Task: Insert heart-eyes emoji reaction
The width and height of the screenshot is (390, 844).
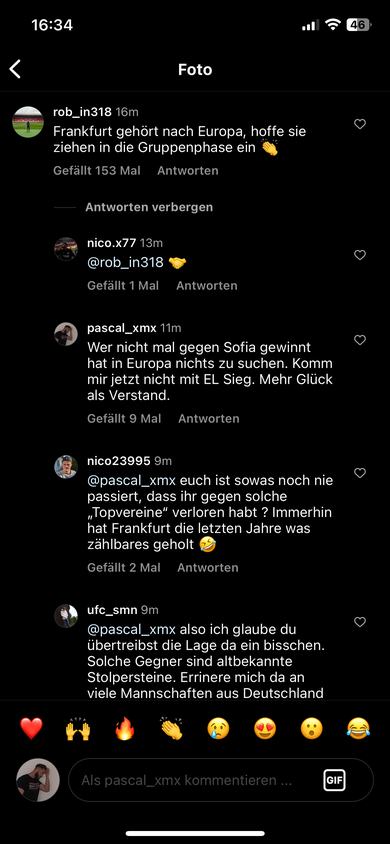Action: pyautogui.click(x=265, y=729)
